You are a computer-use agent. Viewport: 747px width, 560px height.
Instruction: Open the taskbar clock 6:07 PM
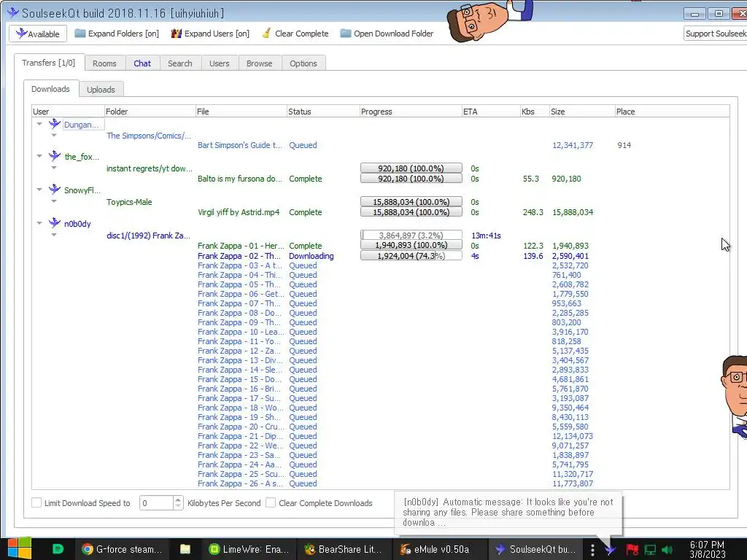[x=707, y=550]
